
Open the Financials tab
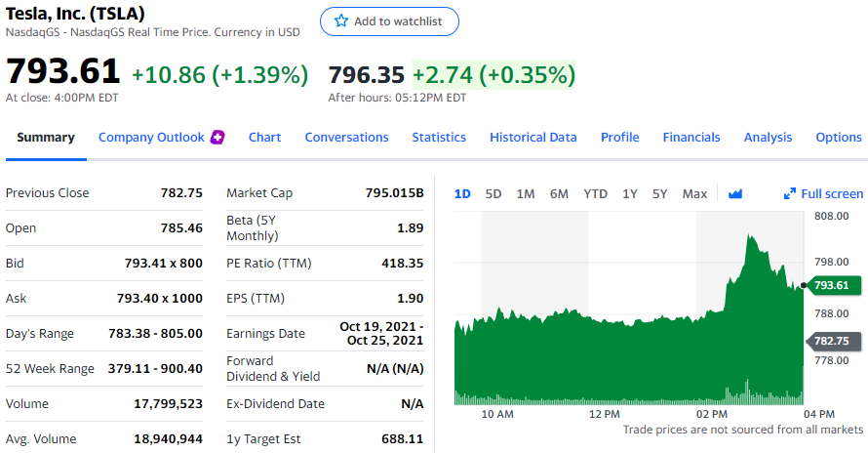coord(691,138)
